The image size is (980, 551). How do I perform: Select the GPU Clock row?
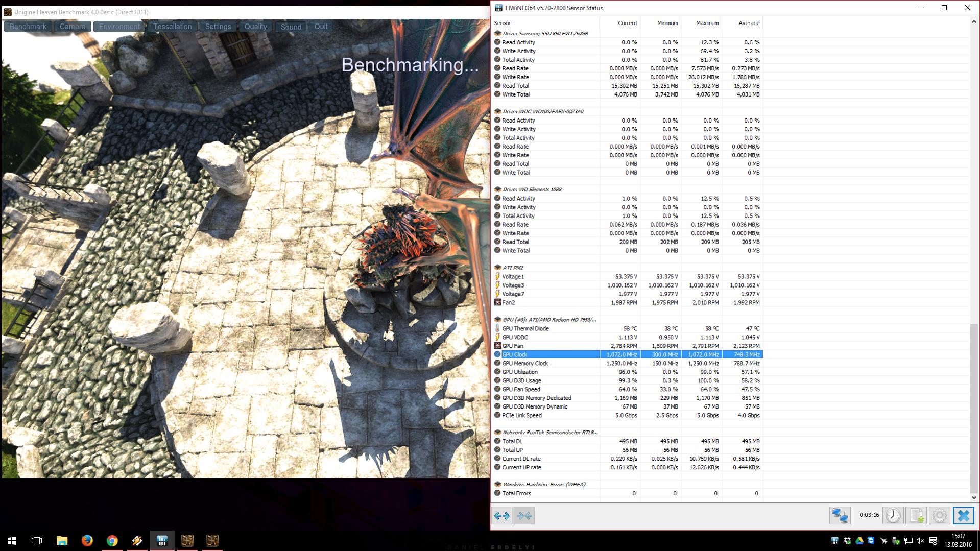[x=628, y=354]
